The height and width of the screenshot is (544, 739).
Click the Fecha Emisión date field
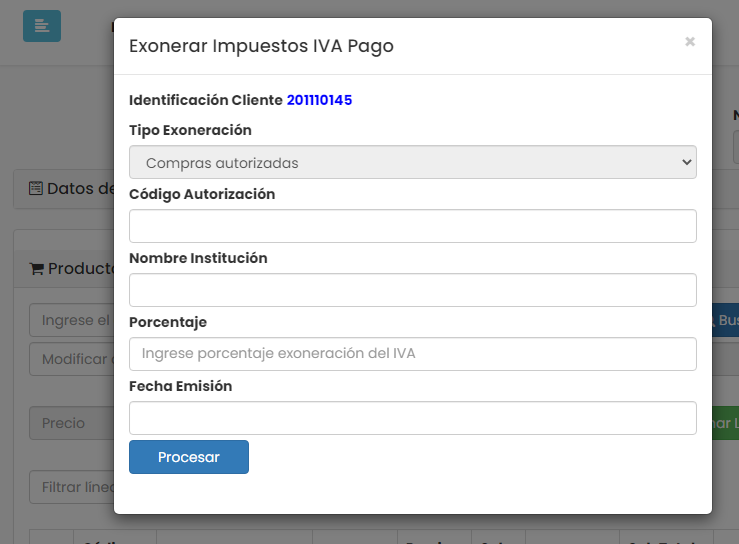tap(412, 418)
